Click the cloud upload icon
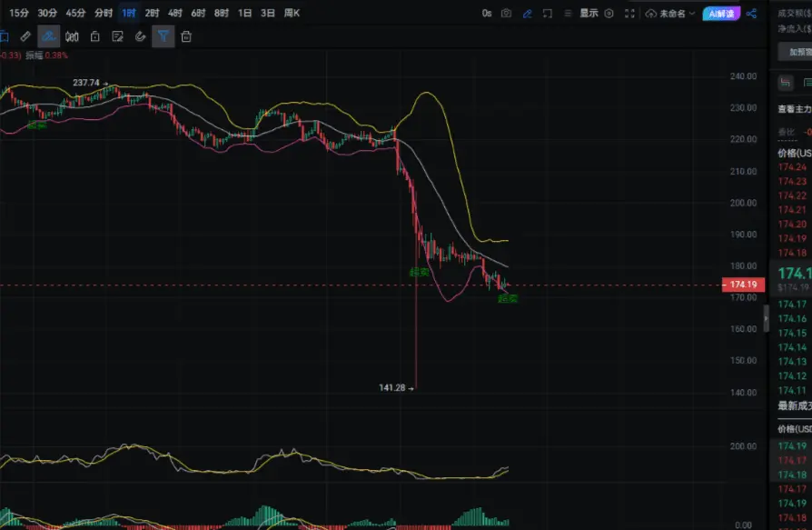812x530 pixels. coord(651,14)
